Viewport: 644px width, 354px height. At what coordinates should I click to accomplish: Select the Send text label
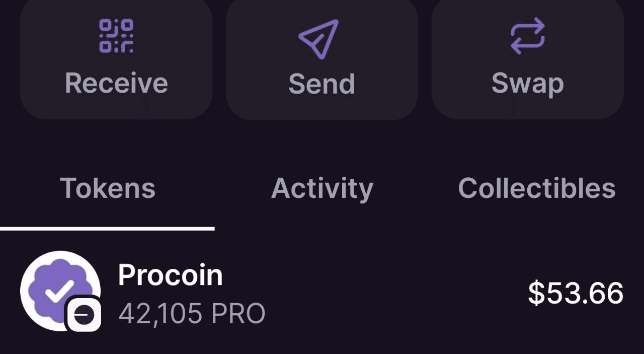(x=322, y=84)
